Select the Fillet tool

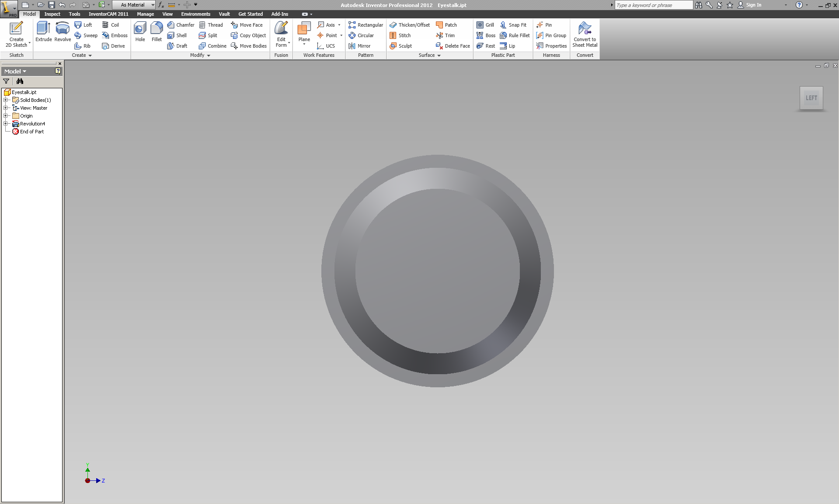coord(157,32)
